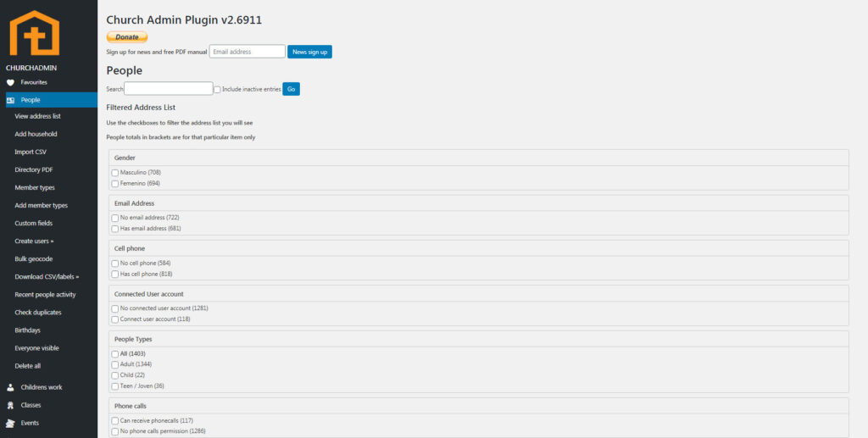Open the Import CSV menu item
Viewport: 868px width, 438px height.
[31, 152]
